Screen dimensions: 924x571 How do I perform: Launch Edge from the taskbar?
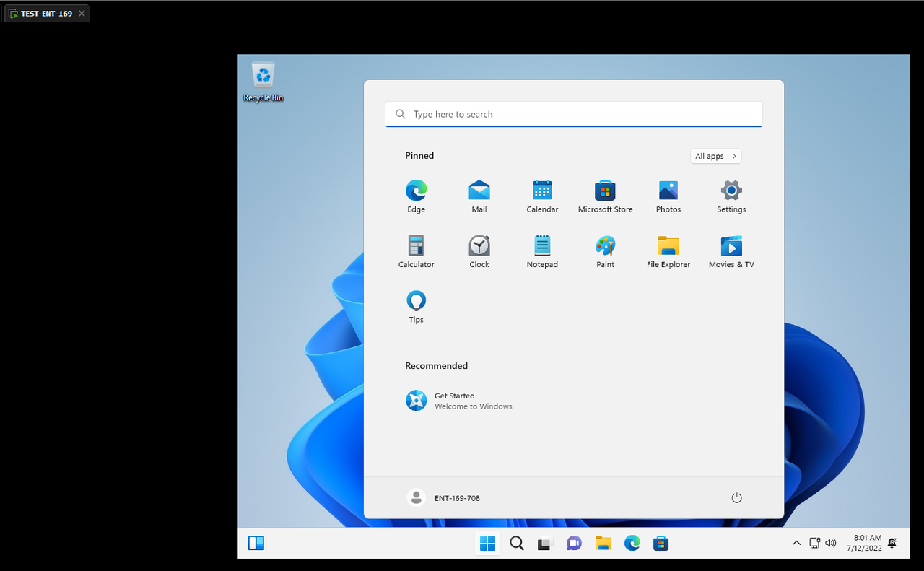(632, 543)
